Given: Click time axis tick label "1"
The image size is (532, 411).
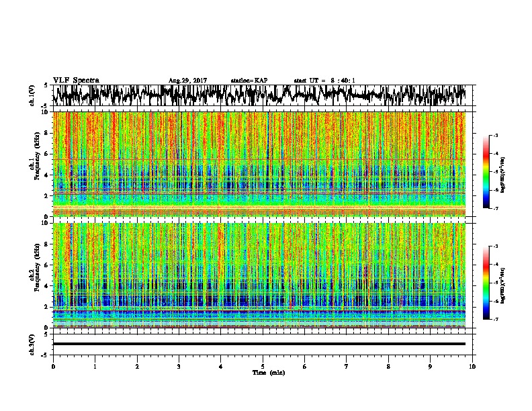Looking at the screenshot, I should tap(95, 367).
